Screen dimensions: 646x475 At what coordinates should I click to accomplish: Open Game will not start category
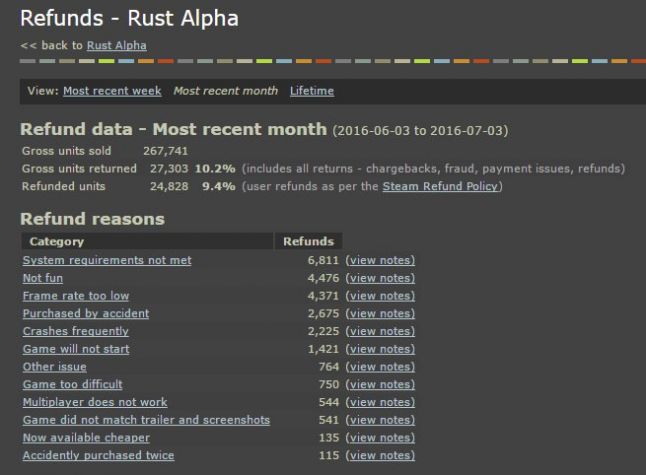click(x=75, y=349)
